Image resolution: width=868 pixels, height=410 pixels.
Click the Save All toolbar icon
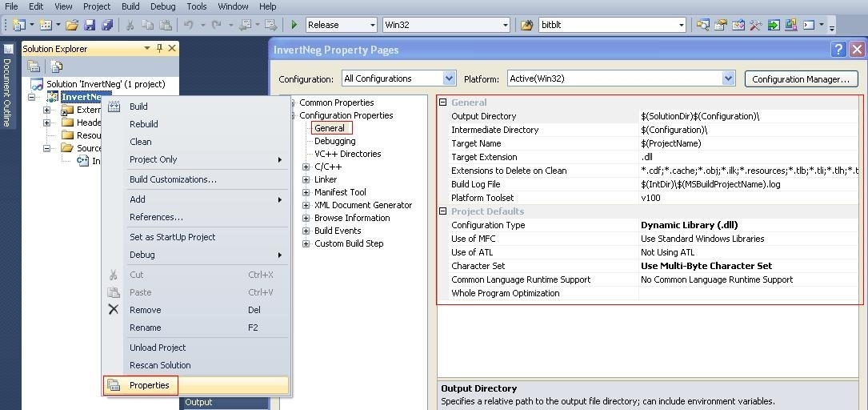107,25
